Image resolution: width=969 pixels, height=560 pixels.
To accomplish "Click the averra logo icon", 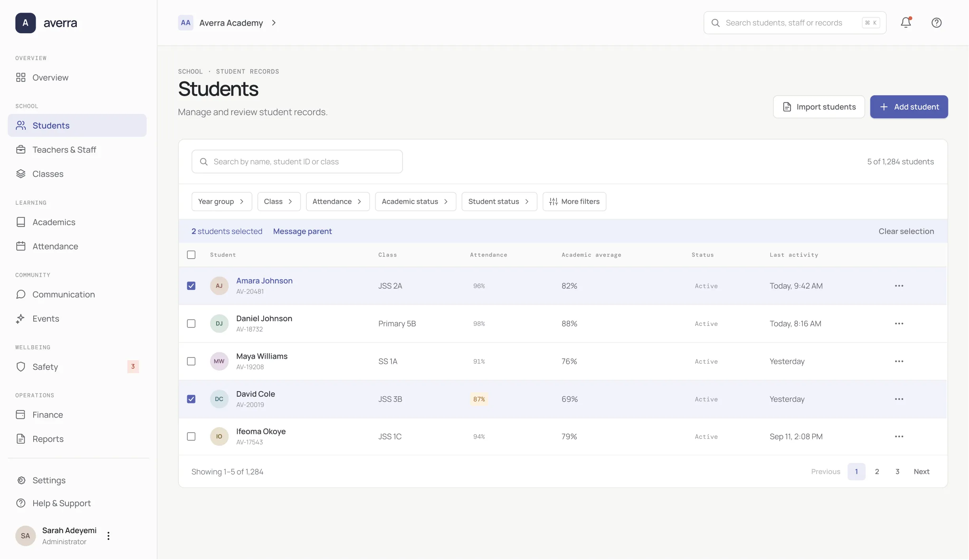I will 25,23.
